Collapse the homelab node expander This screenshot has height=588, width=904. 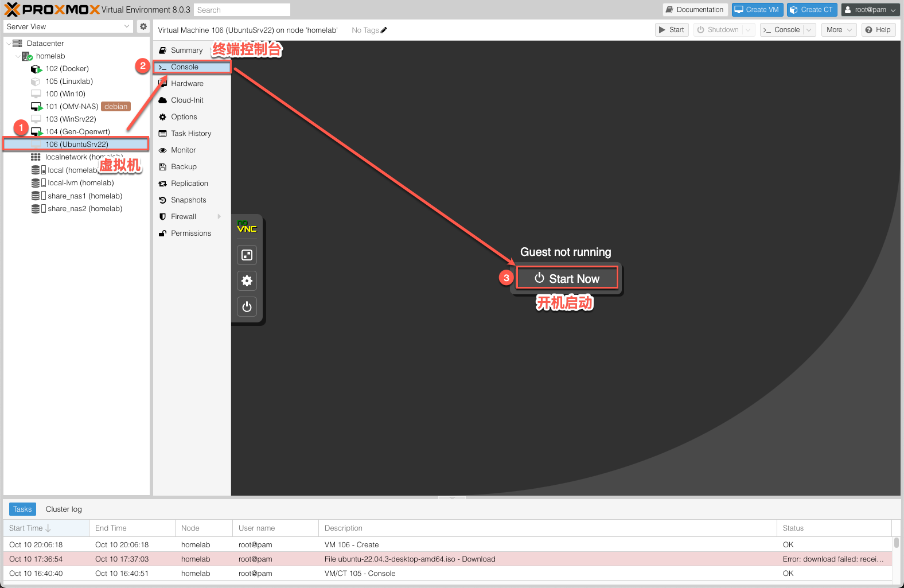point(18,56)
